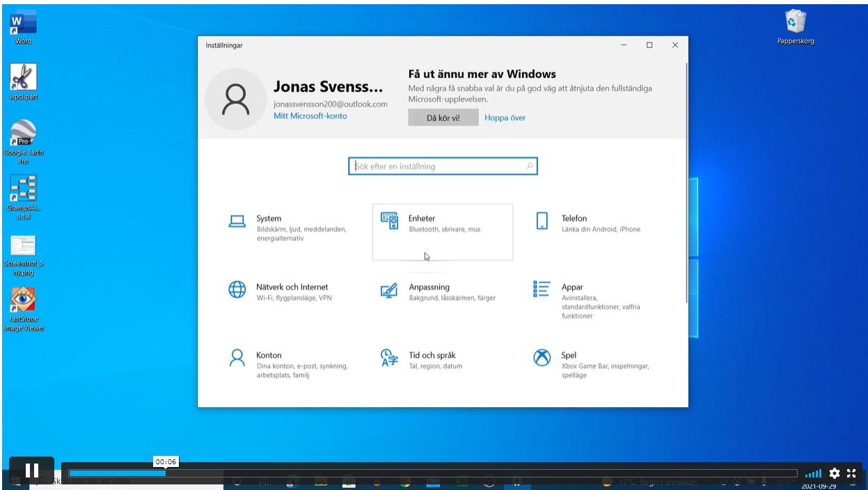
Task: Click the jonassvensson200@outlook.com email text
Action: [x=331, y=104]
